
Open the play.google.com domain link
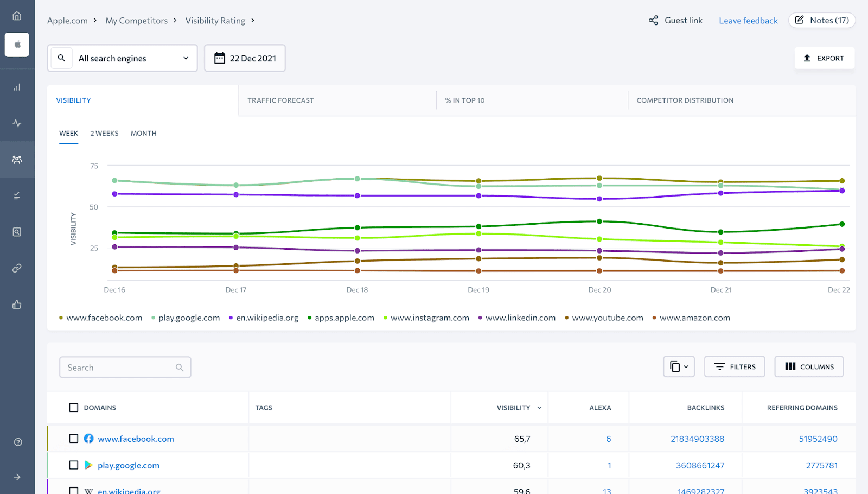[x=129, y=465]
